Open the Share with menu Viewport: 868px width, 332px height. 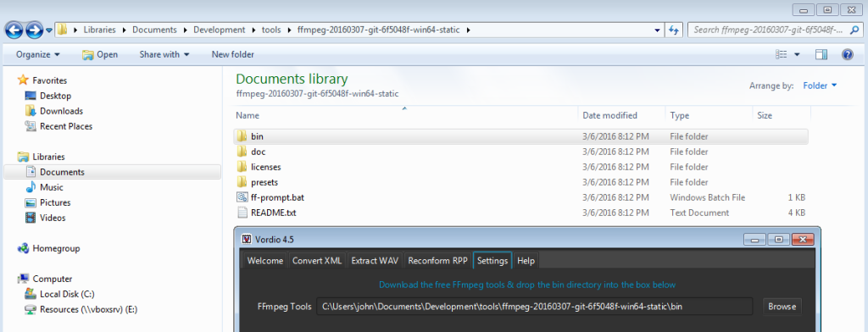(164, 54)
